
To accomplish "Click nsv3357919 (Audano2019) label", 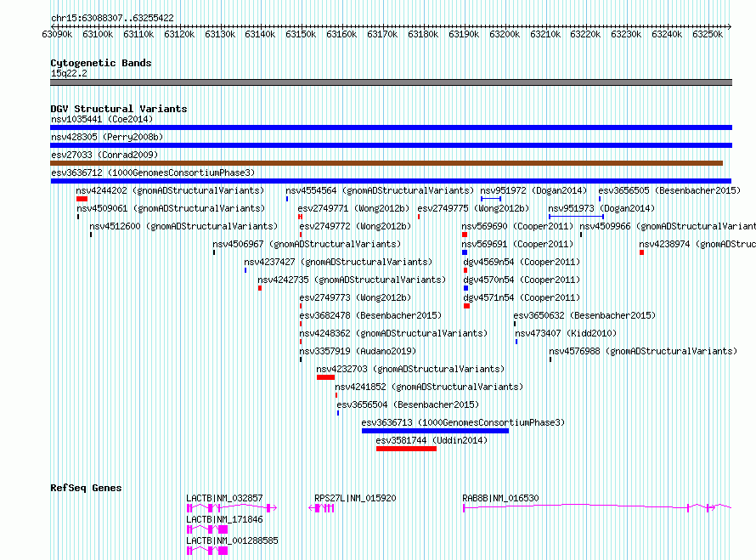I will [x=358, y=351].
